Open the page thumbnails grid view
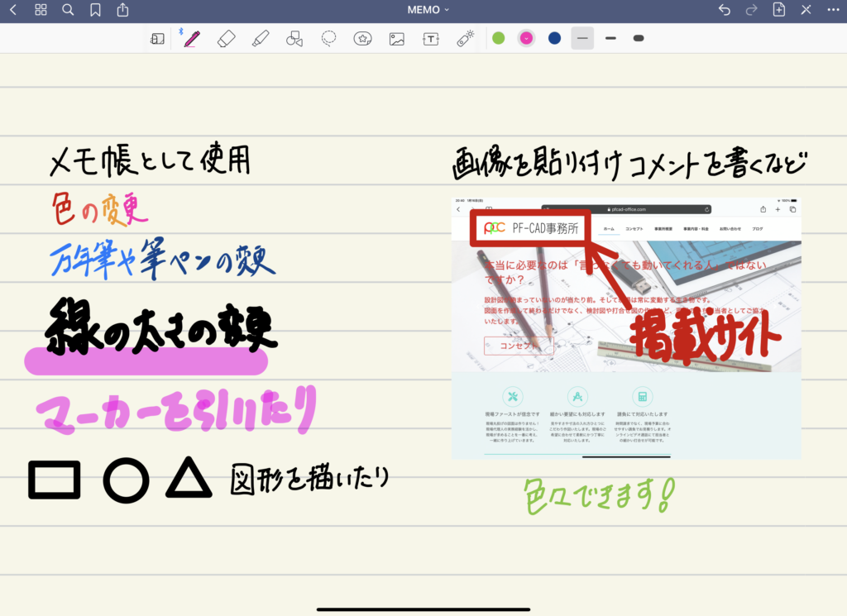Image resolution: width=847 pixels, height=616 pixels. [41, 10]
